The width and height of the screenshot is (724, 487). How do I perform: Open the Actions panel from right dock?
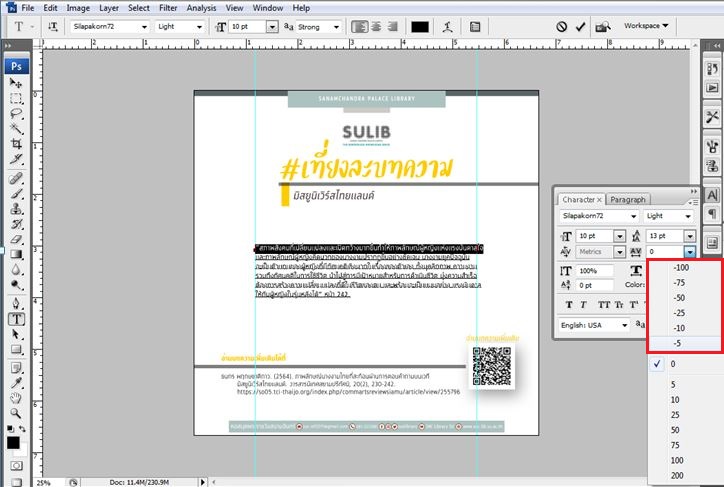tap(712, 87)
